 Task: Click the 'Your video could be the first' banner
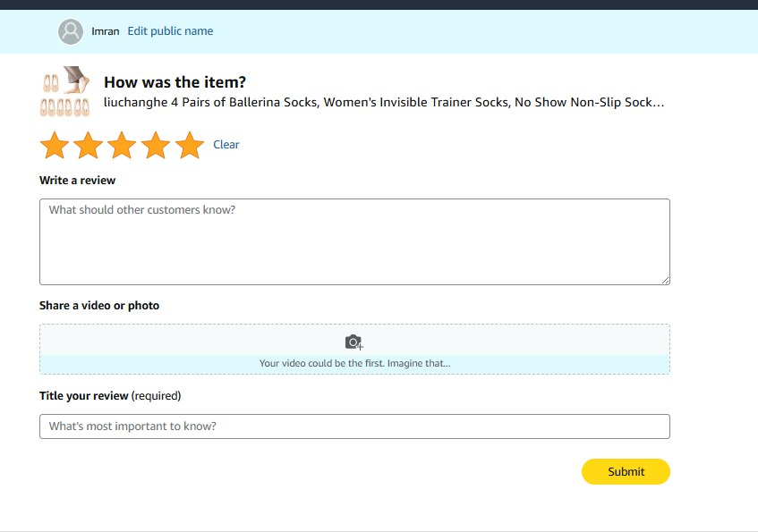(x=354, y=364)
